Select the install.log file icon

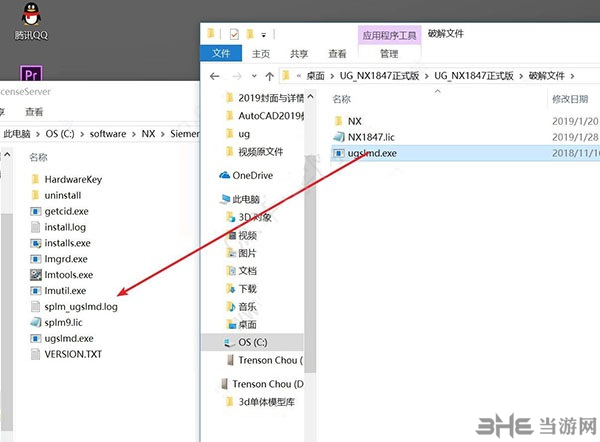[35, 227]
